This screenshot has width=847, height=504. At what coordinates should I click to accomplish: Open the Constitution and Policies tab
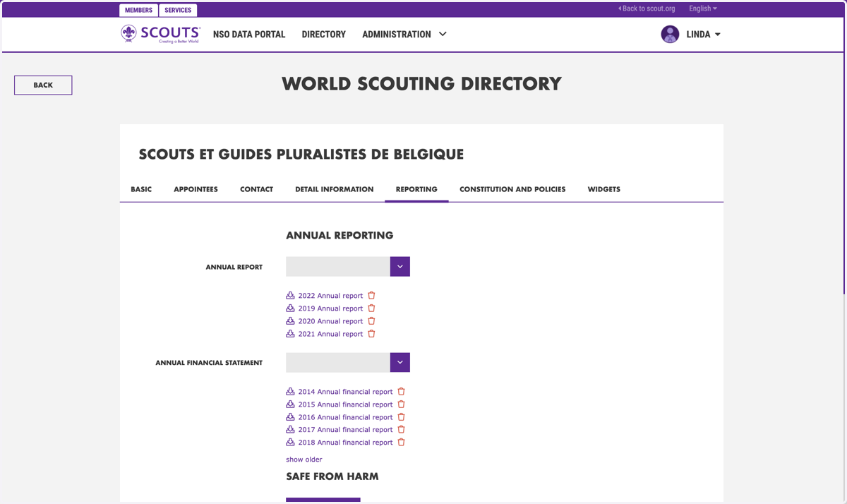pos(512,189)
